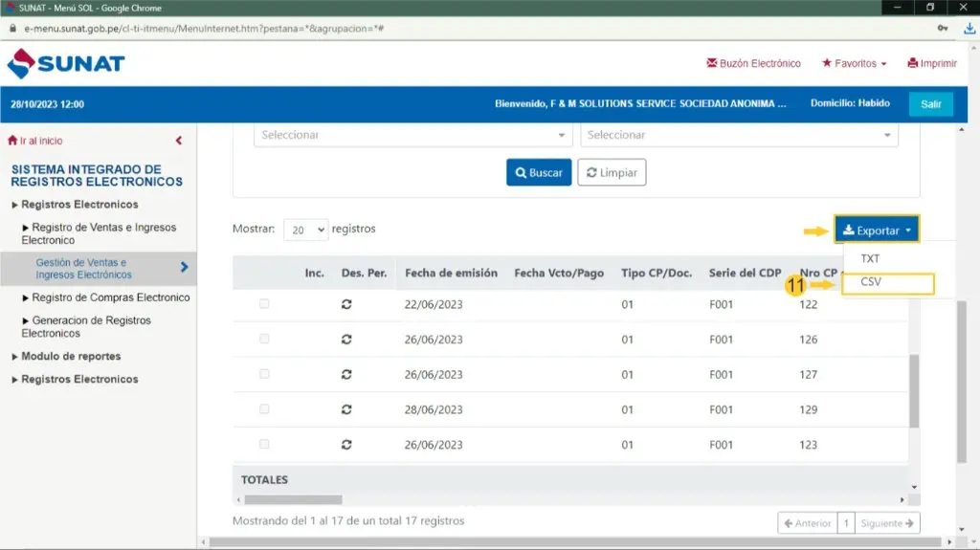Click blue arrow beside Gestión de Ventas
The height and width of the screenshot is (550, 980).
184,268
